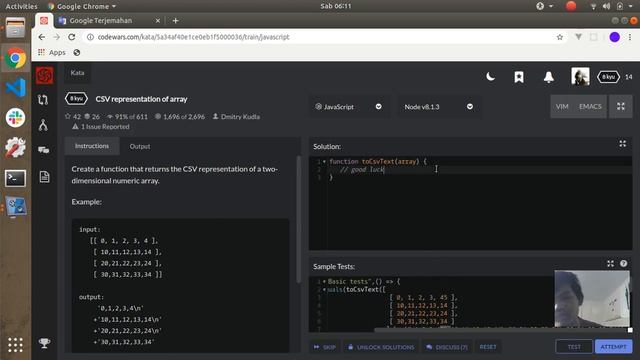The image size is (640, 360).
Task: Click UNLOCK SOLUTIONS button
Action: point(381,347)
